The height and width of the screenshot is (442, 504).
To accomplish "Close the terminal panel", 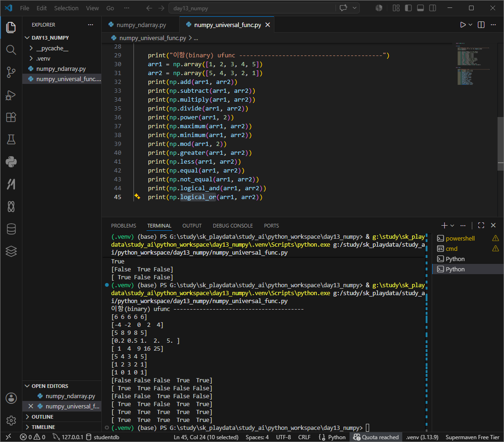I will 493,226.
